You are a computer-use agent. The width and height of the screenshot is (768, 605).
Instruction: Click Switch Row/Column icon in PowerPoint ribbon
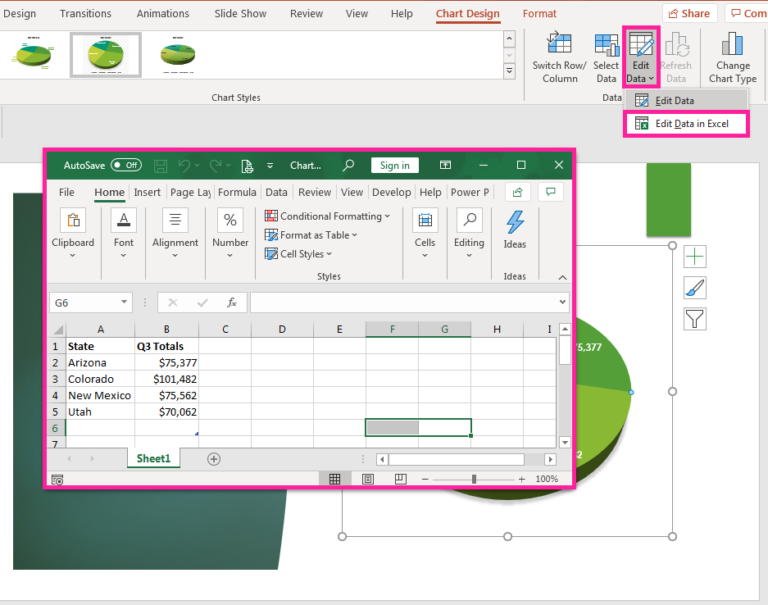pyautogui.click(x=559, y=57)
